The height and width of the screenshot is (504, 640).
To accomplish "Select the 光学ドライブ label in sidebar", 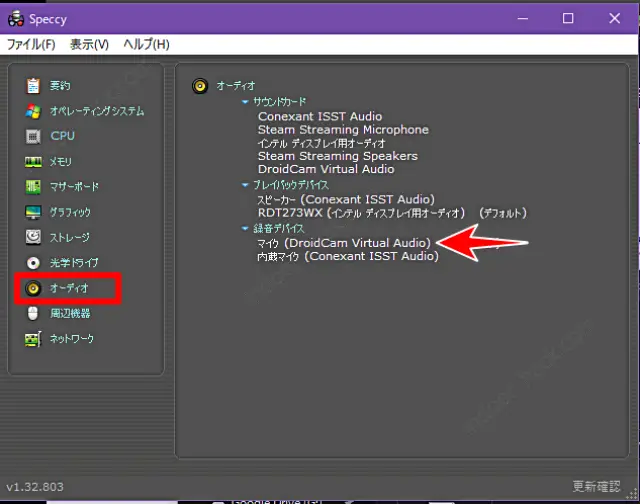I will click(74, 262).
